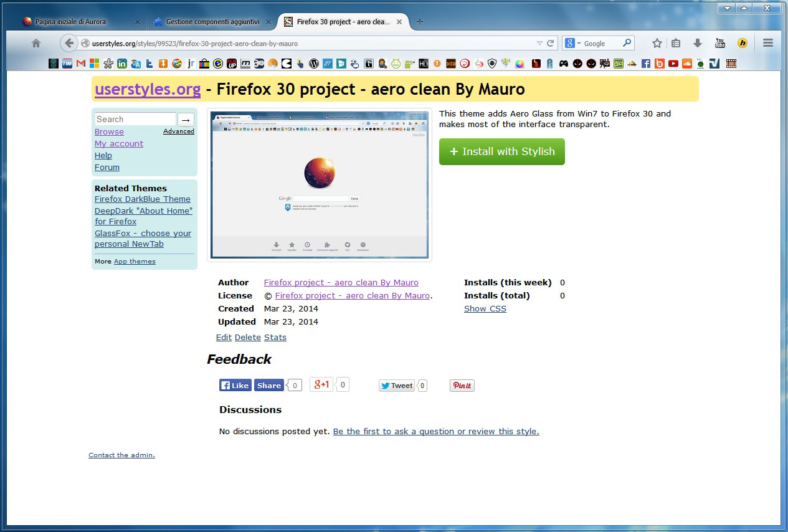Click the Pin it button
This screenshot has width=788, height=532.
click(462, 386)
